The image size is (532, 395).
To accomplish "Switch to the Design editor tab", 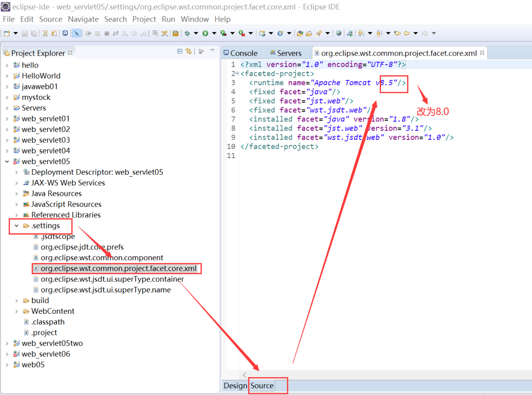I will (235, 386).
